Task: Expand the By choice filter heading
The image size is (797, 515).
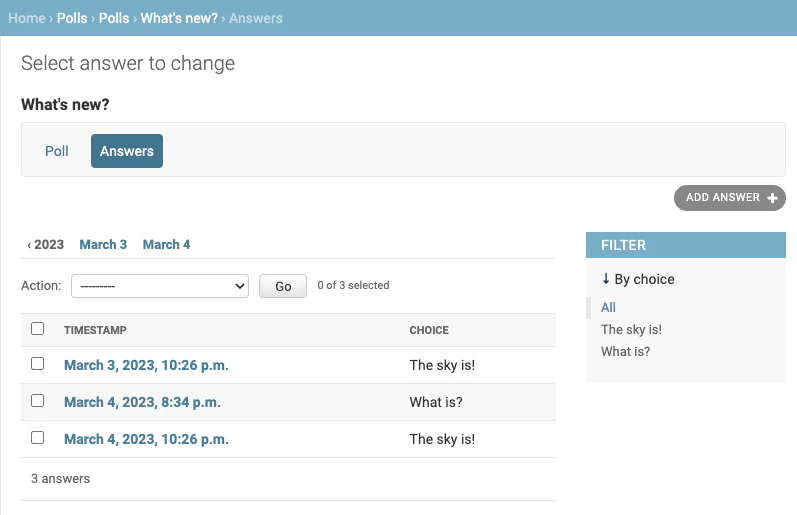Action: (638, 279)
